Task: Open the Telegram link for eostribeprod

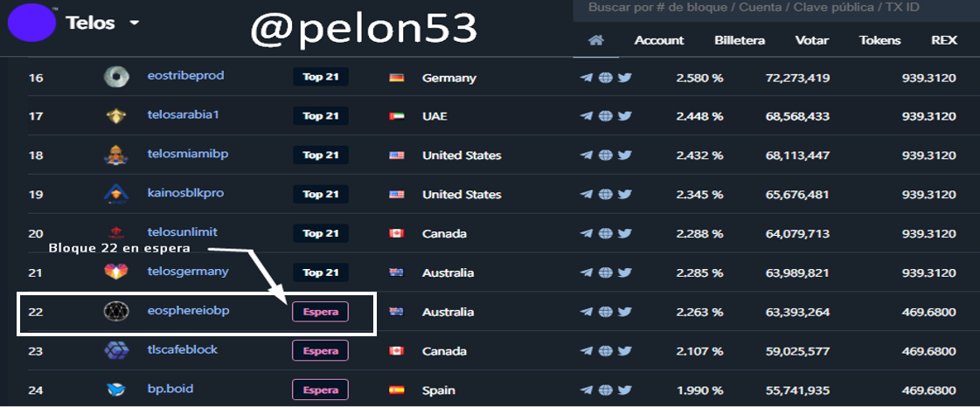Action: [x=586, y=78]
